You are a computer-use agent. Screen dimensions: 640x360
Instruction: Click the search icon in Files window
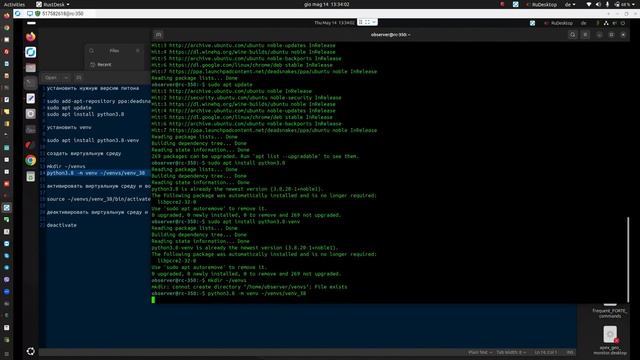91,51
